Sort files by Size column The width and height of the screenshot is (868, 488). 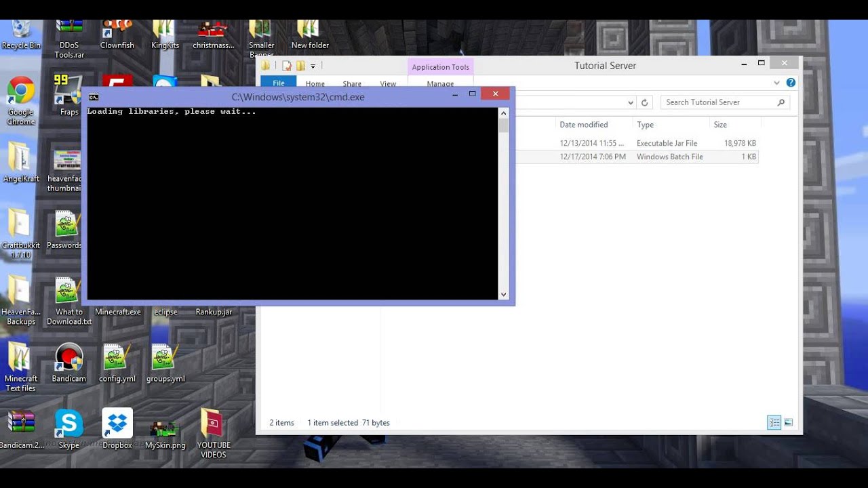[720, 125]
